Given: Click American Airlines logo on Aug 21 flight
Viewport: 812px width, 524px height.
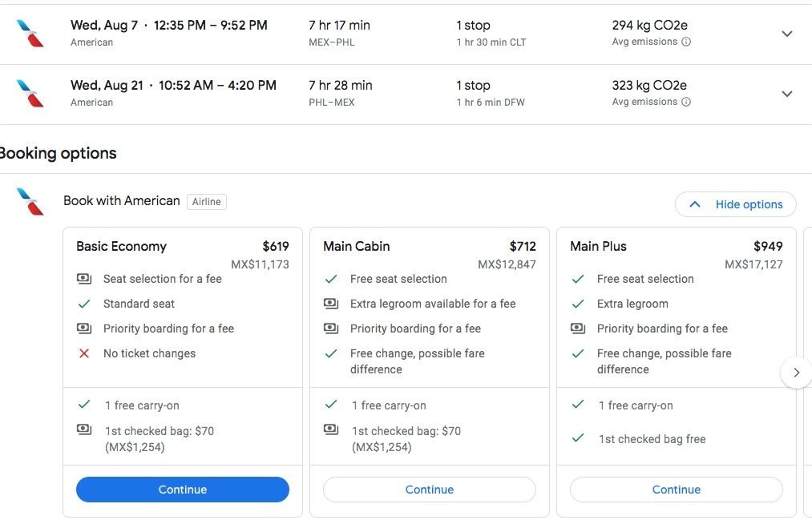Looking at the screenshot, I should [30, 94].
